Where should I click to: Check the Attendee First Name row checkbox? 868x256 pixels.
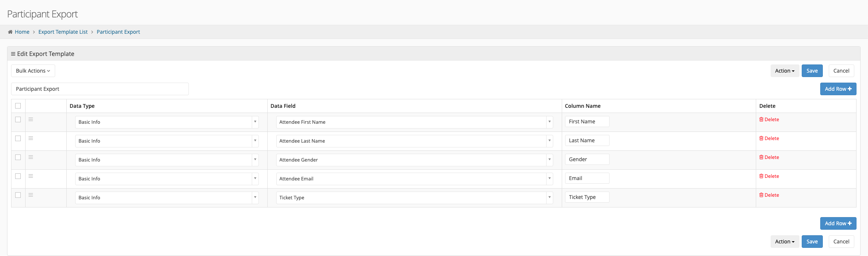(18, 119)
